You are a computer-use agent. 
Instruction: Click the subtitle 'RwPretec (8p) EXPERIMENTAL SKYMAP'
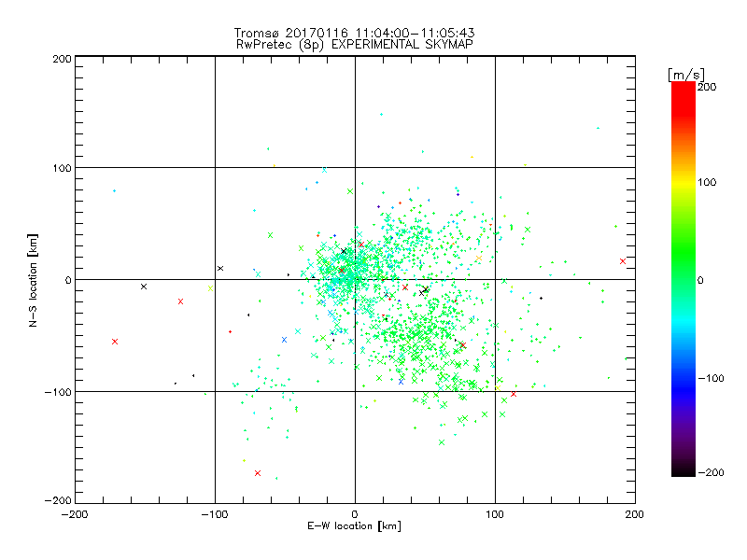[x=355, y=45]
